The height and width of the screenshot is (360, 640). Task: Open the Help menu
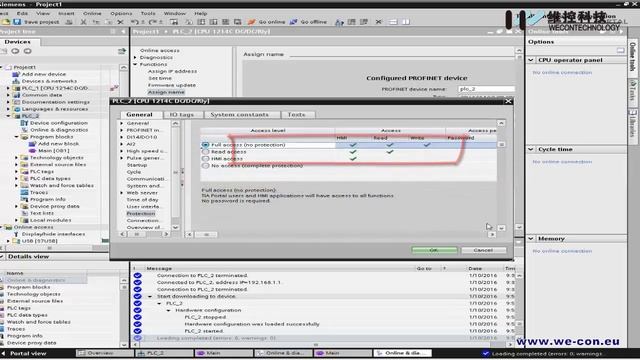click(200, 13)
